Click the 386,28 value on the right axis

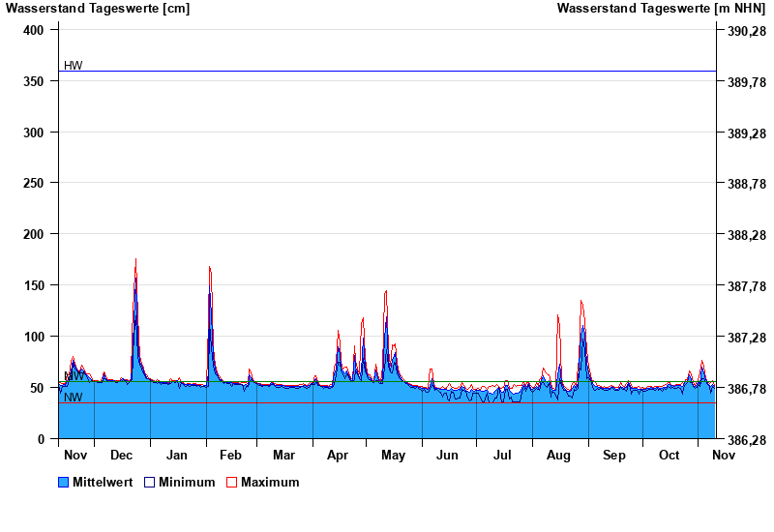click(x=746, y=439)
